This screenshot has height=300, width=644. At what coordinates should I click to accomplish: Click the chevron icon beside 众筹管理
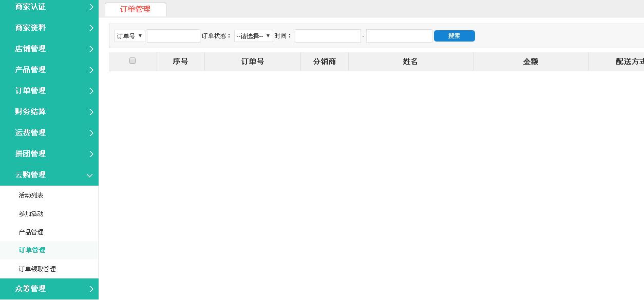click(91, 289)
